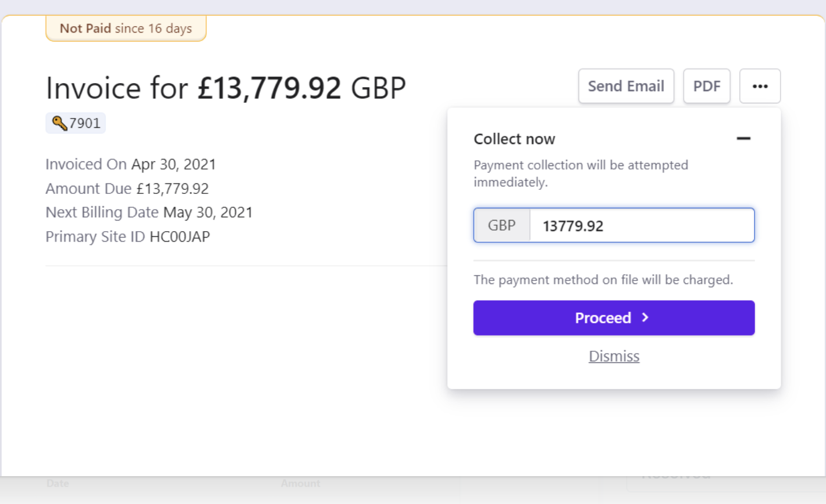
Task: Click the Invoiced On date Apr 30, 2021
Action: tap(173, 164)
